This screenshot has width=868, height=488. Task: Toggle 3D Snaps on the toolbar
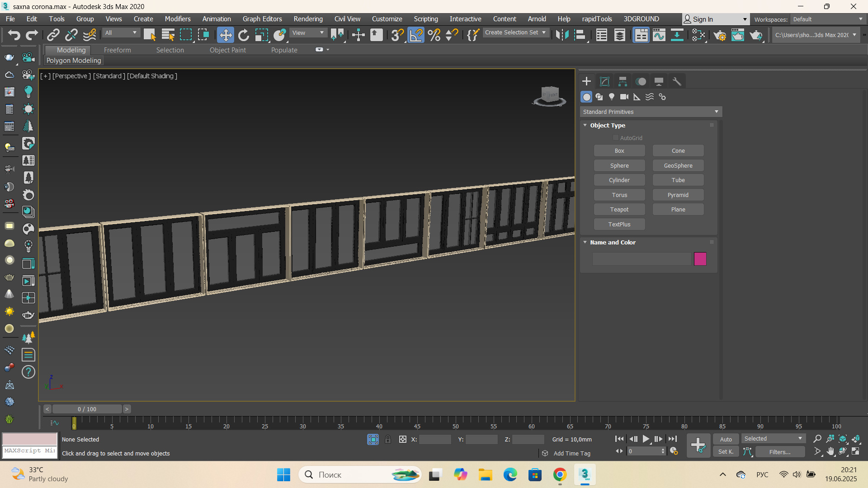[397, 35]
